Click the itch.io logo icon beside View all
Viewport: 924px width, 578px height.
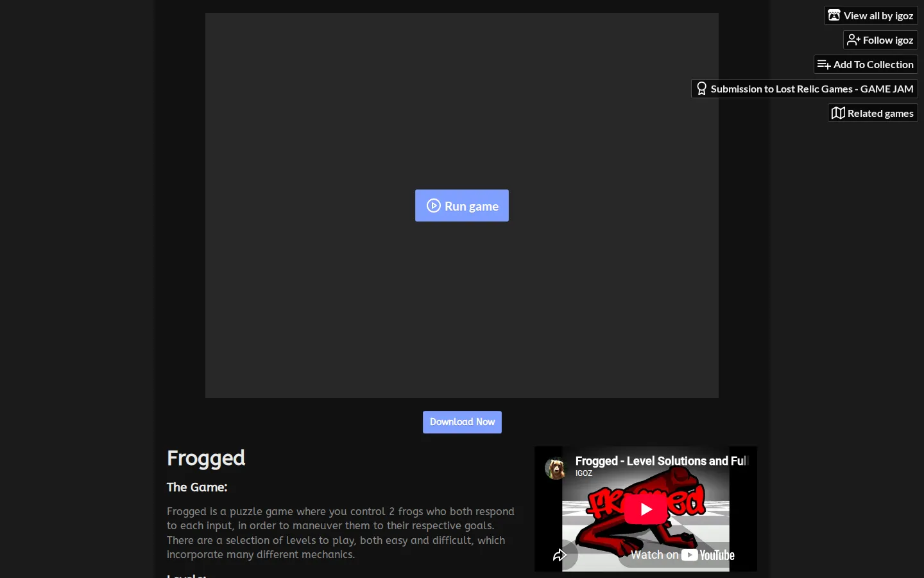tap(834, 15)
